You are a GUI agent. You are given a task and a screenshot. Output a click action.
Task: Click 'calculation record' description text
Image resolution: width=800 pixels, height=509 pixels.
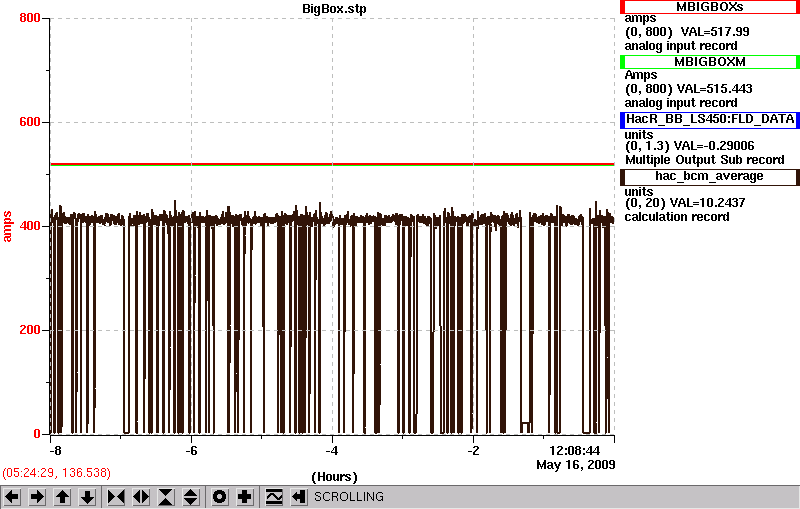click(677, 217)
